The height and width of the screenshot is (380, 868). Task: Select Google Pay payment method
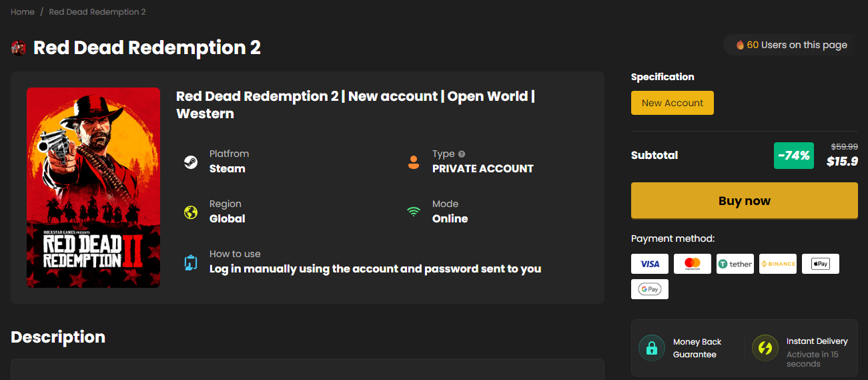pos(650,289)
